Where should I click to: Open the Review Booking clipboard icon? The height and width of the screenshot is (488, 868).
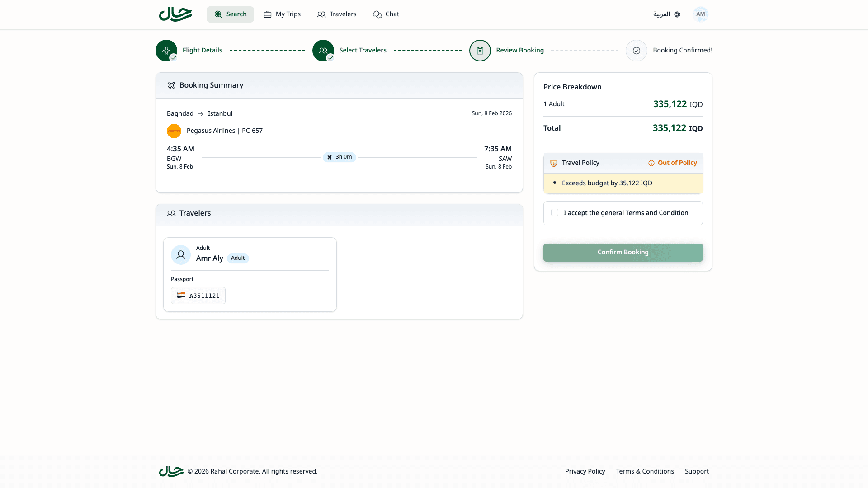click(480, 50)
